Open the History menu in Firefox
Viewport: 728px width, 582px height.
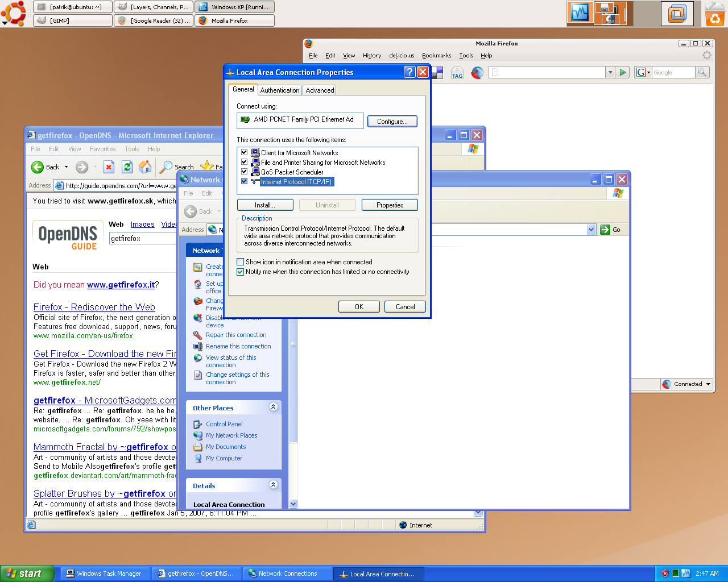pyautogui.click(x=372, y=56)
